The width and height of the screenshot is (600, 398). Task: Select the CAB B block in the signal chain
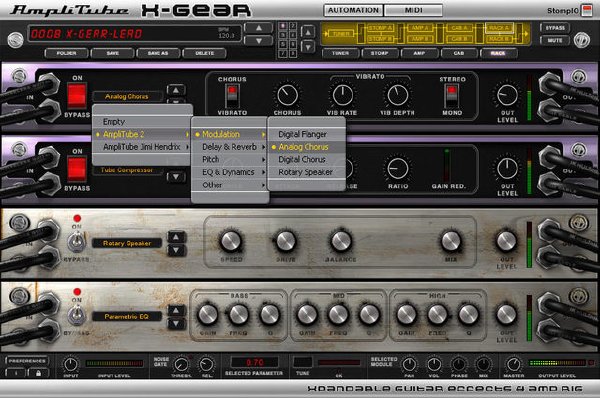(x=459, y=39)
